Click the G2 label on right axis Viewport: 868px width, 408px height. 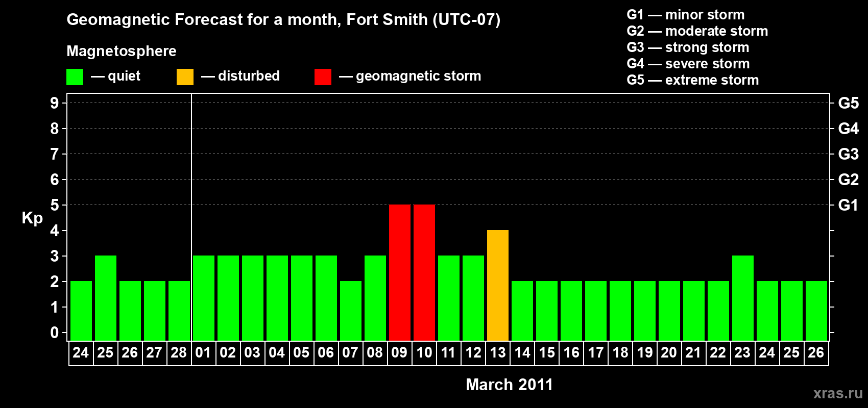848,180
